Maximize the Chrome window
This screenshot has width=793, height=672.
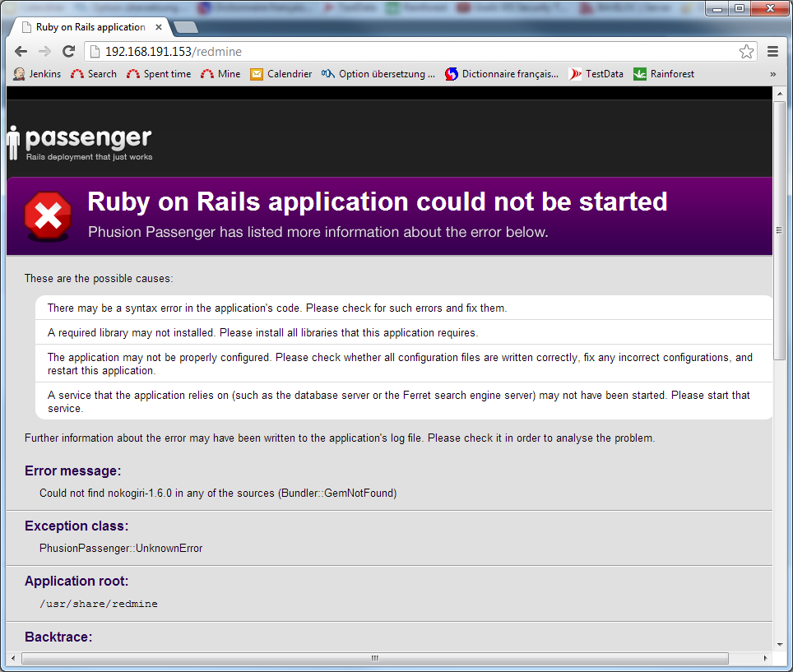point(740,8)
